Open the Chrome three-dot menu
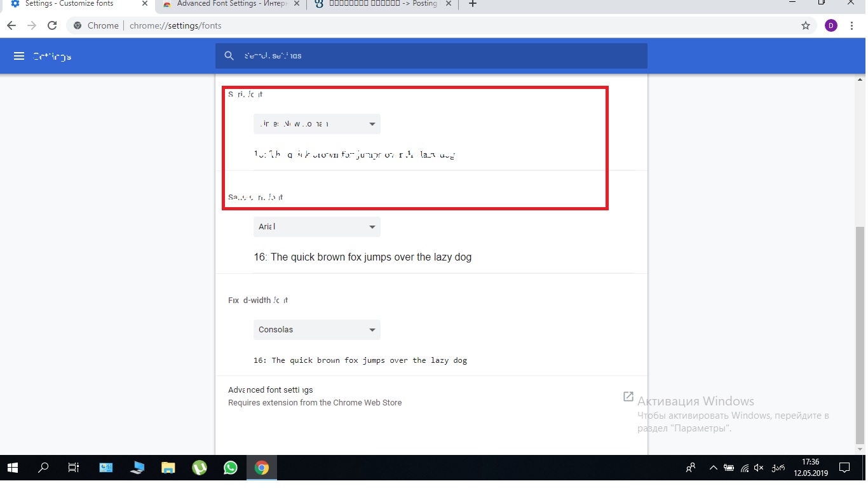Image resolution: width=868 pixels, height=488 pixels. [x=852, y=26]
